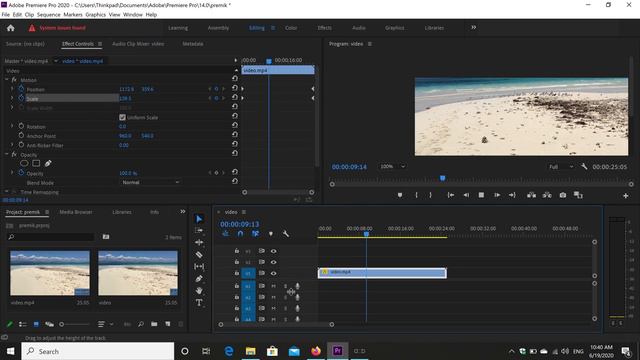Image resolution: width=640 pixels, height=360 pixels.
Task: Select the Razor tool
Action: (199, 255)
